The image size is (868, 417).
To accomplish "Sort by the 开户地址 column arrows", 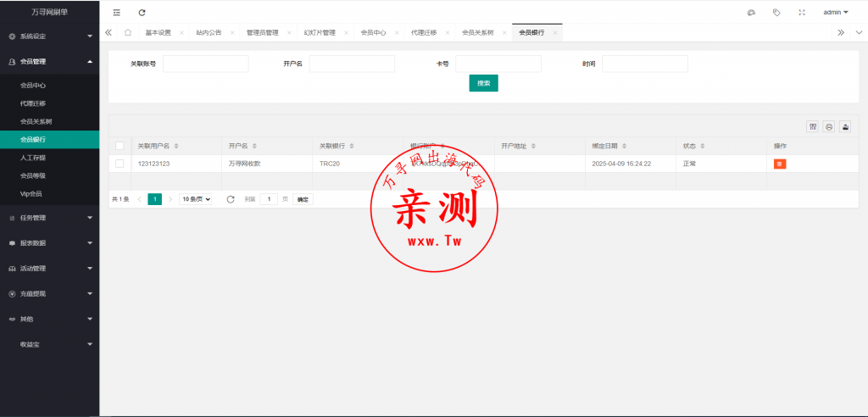I will (x=534, y=146).
